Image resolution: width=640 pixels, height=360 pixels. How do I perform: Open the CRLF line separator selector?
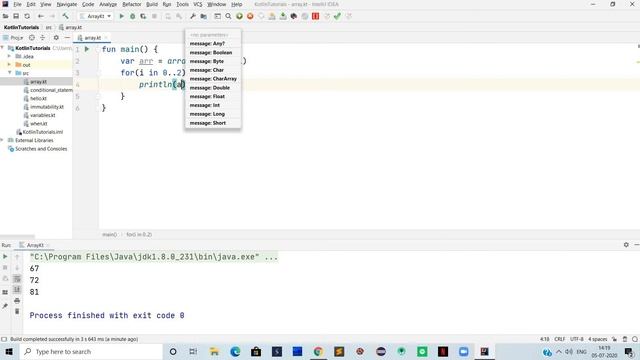pyautogui.click(x=560, y=339)
